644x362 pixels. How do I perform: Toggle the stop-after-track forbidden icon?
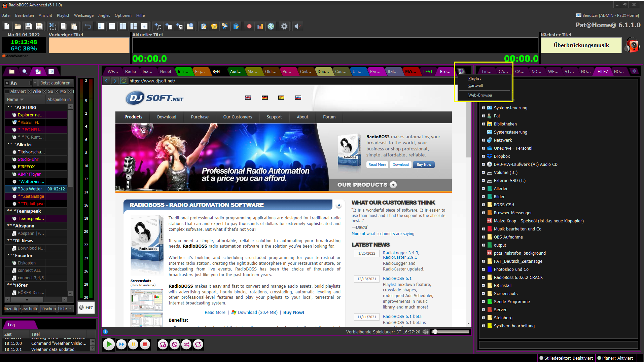tap(175, 344)
